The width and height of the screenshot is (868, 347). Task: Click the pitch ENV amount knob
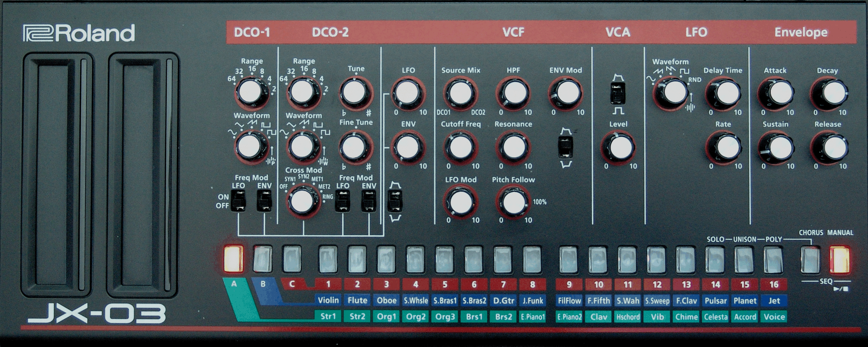tap(408, 147)
